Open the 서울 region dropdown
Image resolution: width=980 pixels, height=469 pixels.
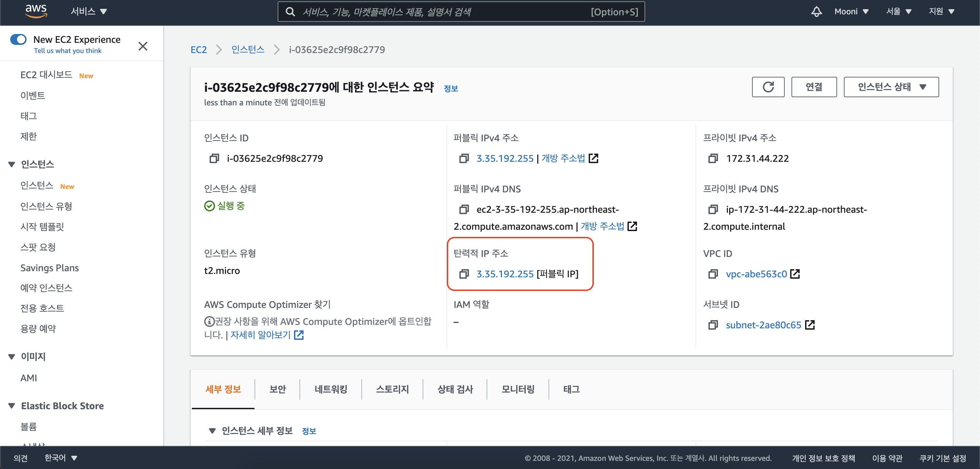click(898, 12)
